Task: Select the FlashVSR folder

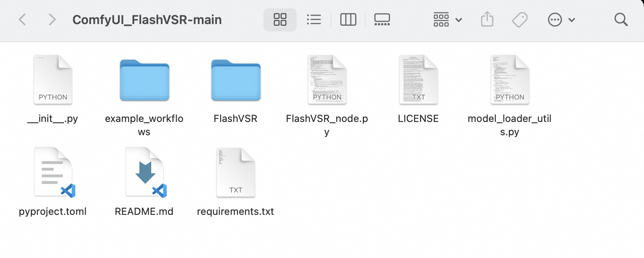Action: click(x=236, y=80)
